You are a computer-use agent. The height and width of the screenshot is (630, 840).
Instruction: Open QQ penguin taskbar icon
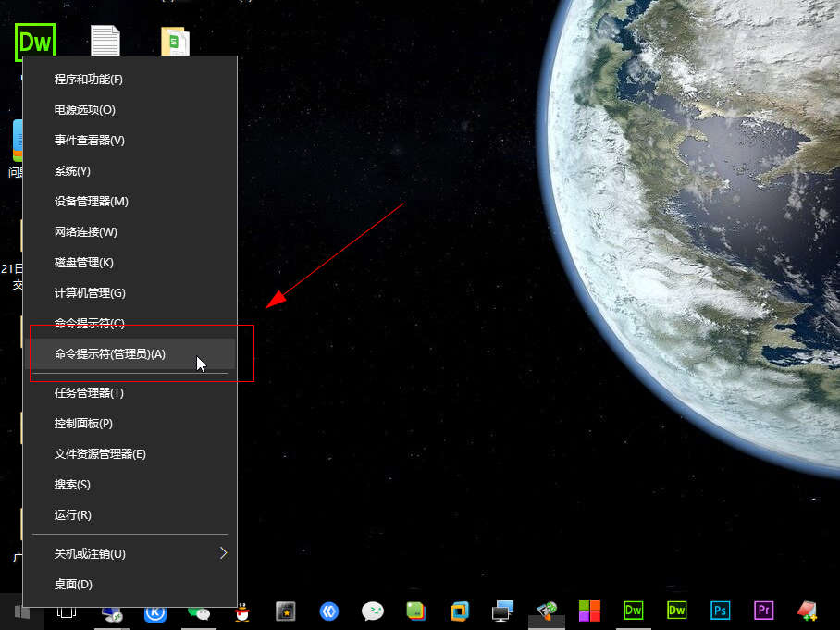pos(242,611)
